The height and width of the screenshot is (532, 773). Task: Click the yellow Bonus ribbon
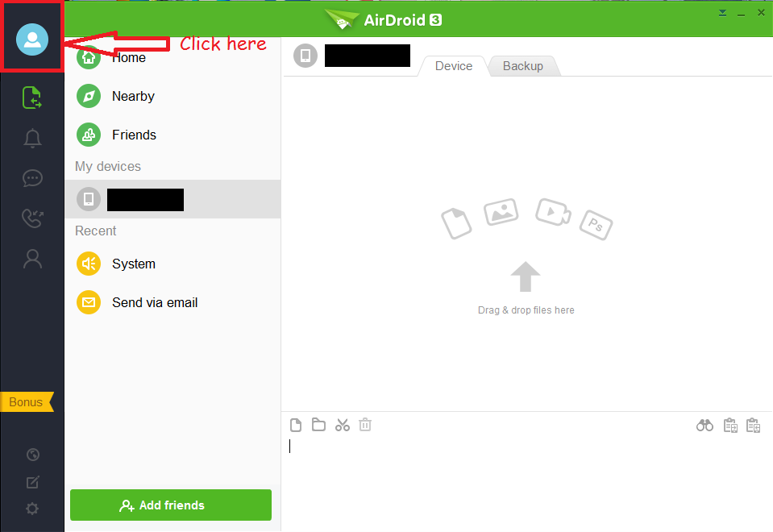pos(27,402)
